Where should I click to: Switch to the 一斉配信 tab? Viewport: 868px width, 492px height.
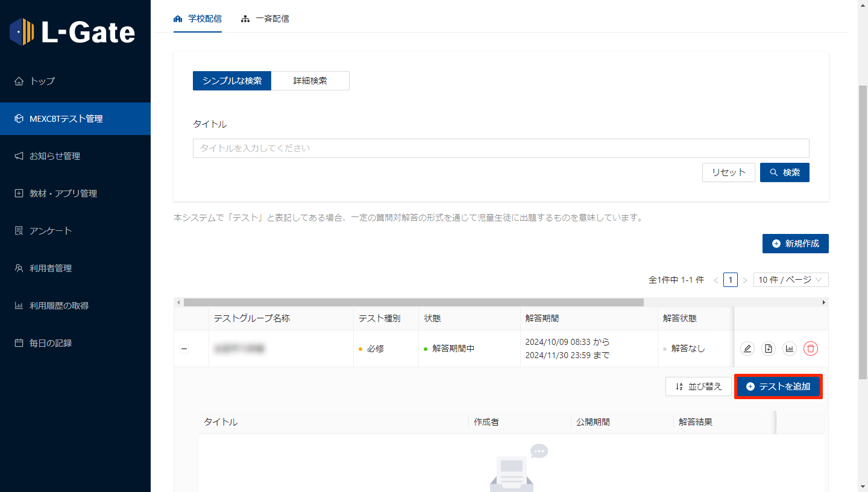(265, 19)
